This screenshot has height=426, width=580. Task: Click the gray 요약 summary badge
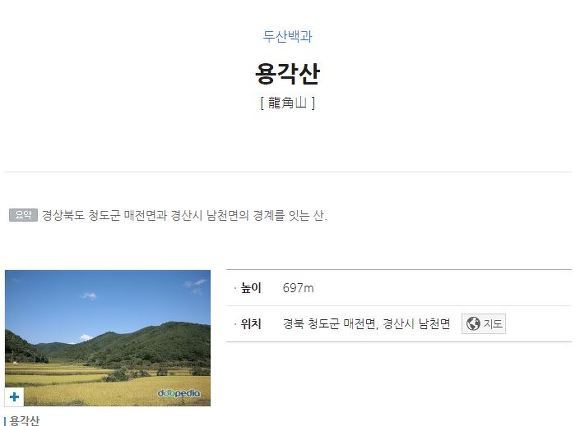click(23, 215)
